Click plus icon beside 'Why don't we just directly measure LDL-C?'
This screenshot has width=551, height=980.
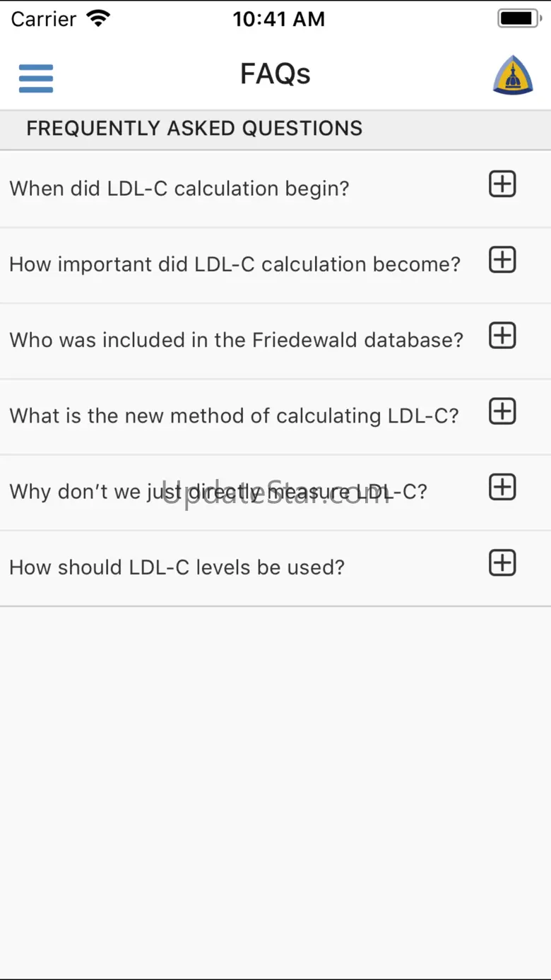502,487
